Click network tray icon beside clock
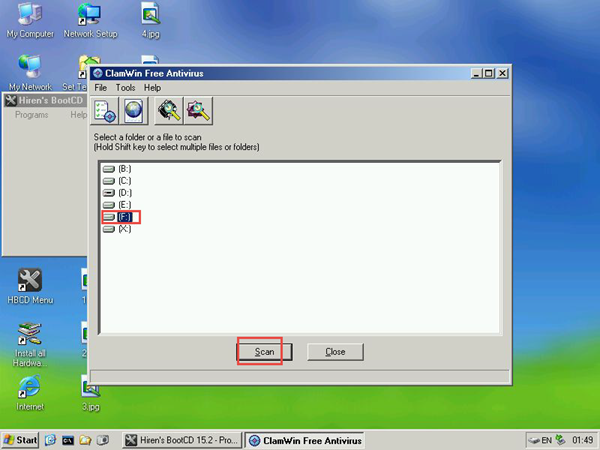 [x=560, y=440]
